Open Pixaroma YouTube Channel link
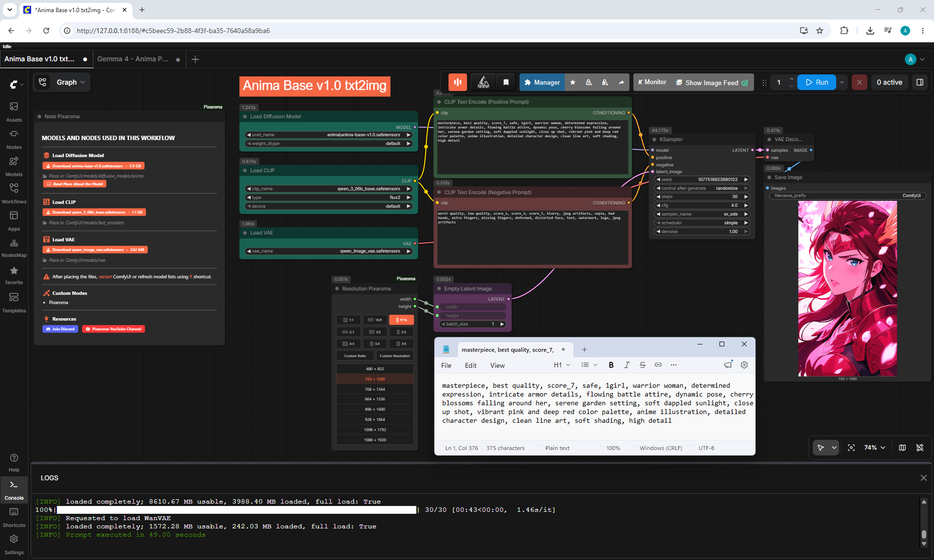Image resolution: width=934 pixels, height=560 pixels. click(113, 329)
